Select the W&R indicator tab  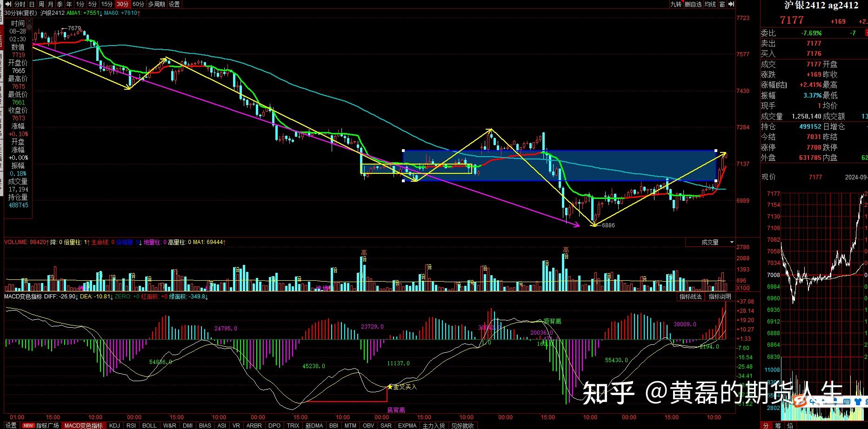point(170,425)
